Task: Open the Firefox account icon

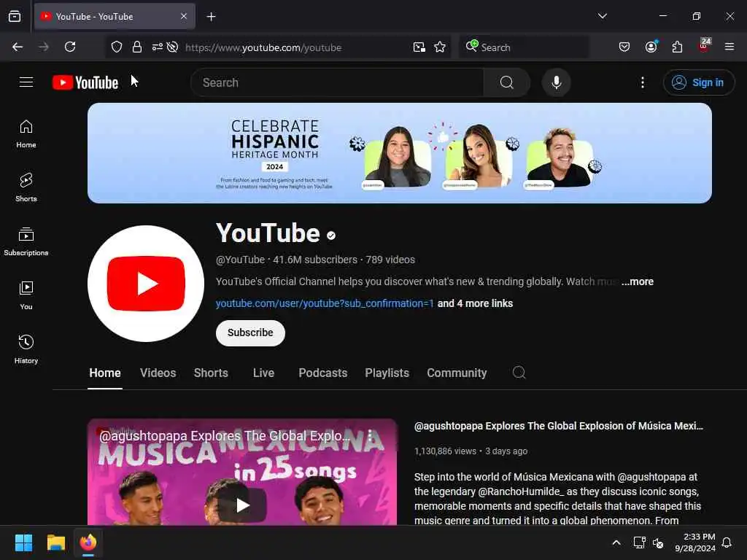Action: pyautogui.click(x=651, y=47)
